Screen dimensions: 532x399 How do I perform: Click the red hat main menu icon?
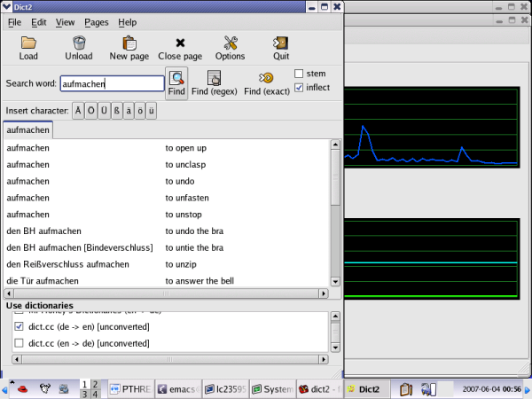click(x=22, y=388)
